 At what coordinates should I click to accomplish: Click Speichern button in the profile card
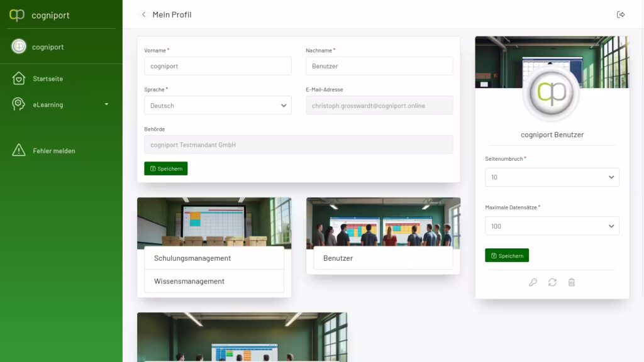tap(506, 256)
